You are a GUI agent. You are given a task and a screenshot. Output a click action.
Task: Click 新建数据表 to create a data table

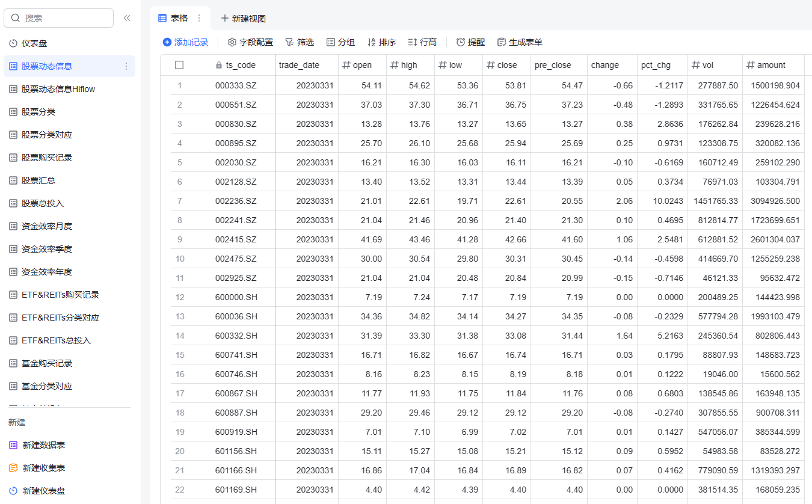pyautogui.click(x=44, y=444)
